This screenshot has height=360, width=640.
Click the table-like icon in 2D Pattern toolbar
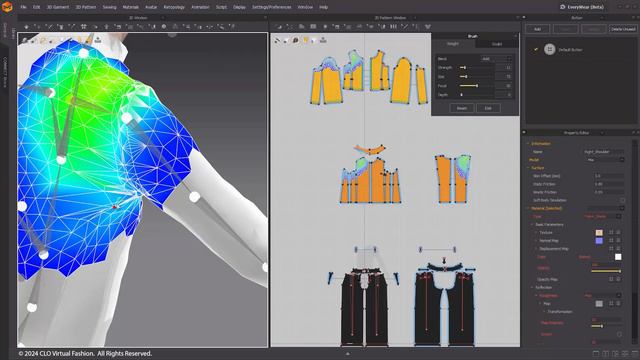tap(313, 27)
